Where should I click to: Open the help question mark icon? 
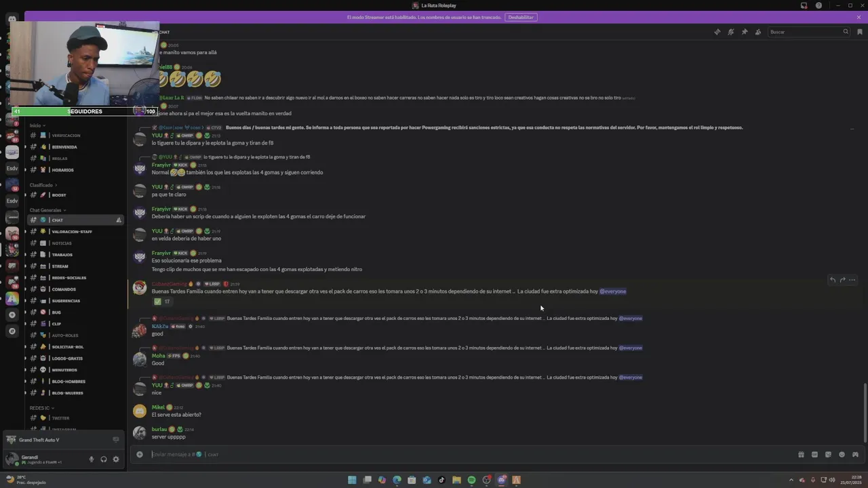tap(818, 5)
